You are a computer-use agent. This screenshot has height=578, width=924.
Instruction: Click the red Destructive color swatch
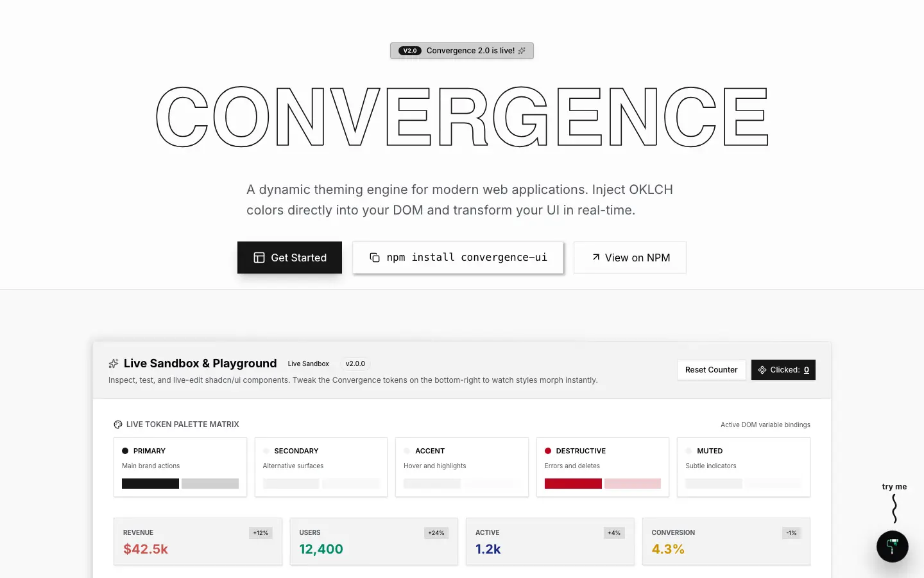(573, 484)
